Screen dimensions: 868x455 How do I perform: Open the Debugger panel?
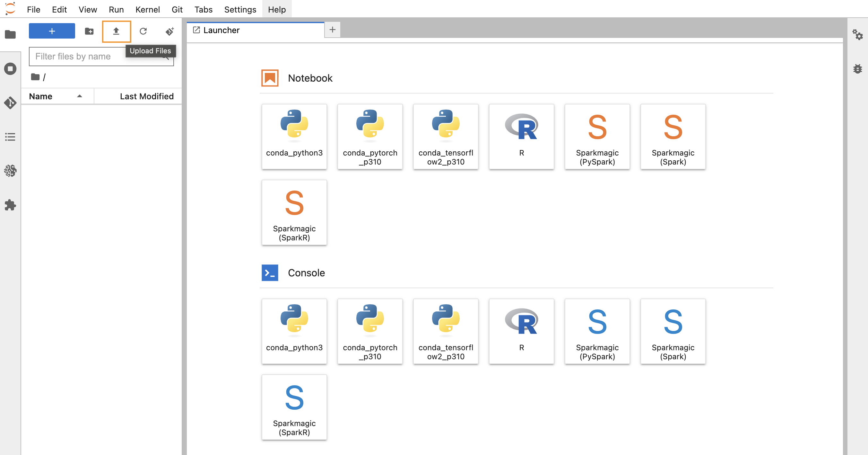tap(858, 69)
